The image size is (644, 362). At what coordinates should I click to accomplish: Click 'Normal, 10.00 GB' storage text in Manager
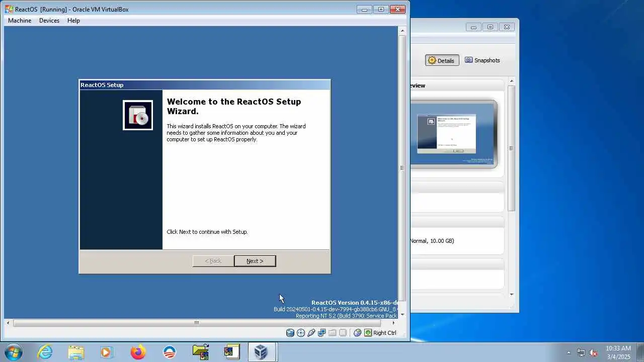coord(432,241)
